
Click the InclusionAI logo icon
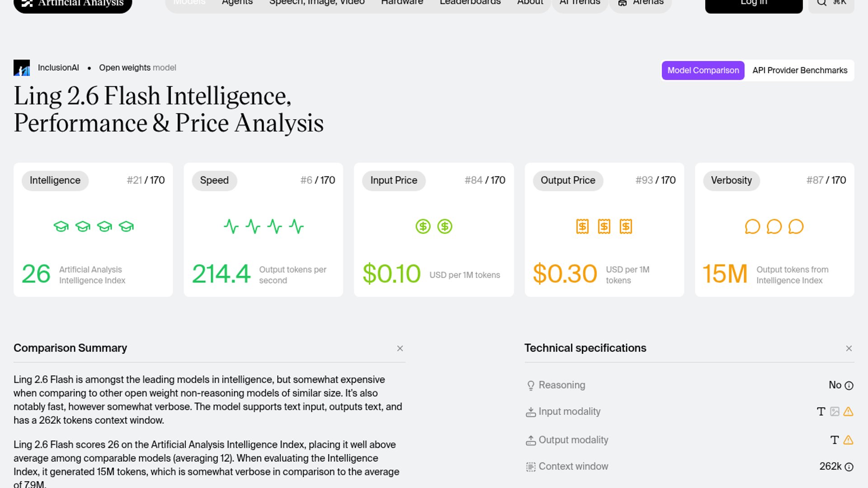(x=22, y=68)
